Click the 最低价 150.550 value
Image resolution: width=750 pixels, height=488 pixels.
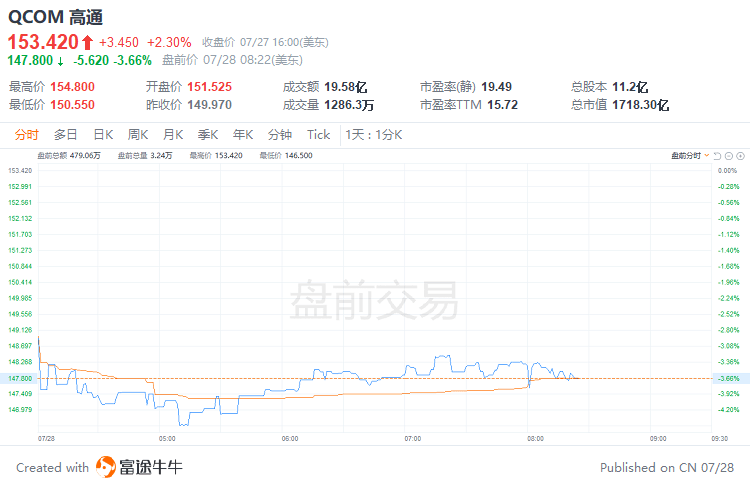[73, 105]
